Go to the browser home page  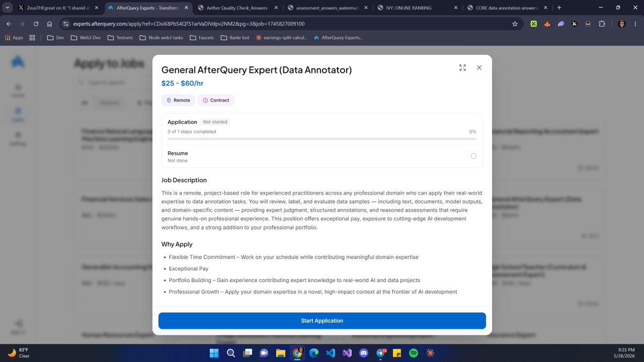click(49, 24)
